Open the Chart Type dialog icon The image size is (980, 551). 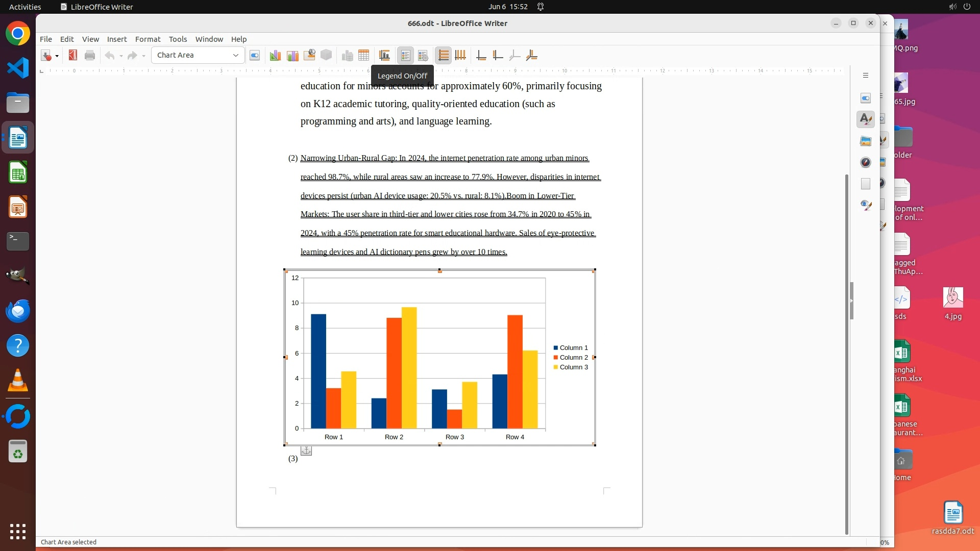275,55
